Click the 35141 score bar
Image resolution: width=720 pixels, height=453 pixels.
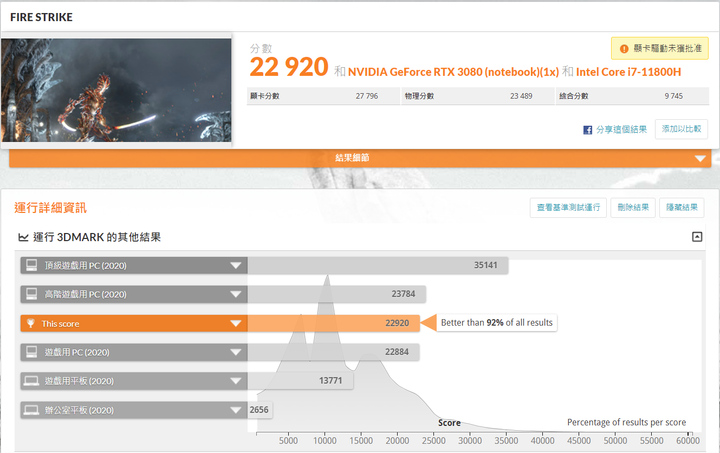tap(377, 265)
